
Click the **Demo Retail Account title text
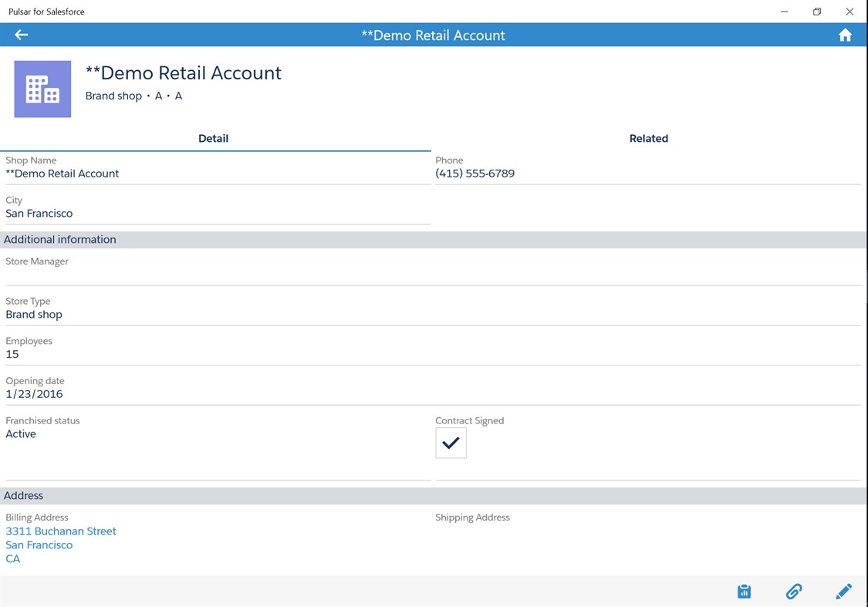[183, 73]
